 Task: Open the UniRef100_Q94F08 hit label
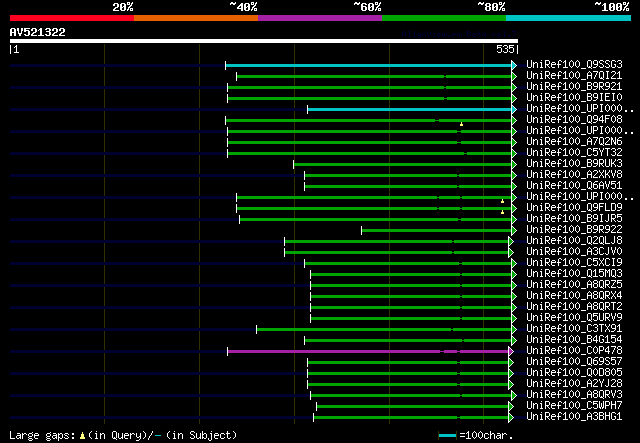point(574,120)
